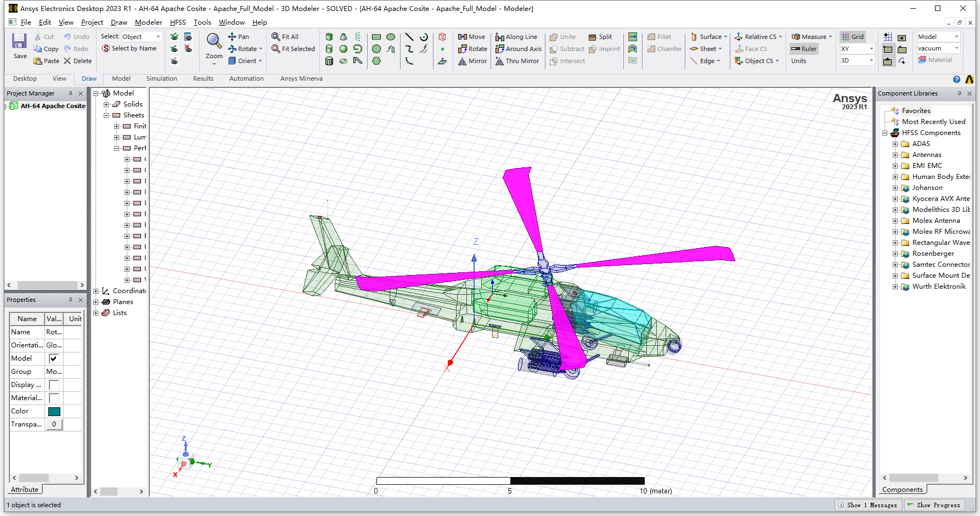Click Fit Selected in the toolbar

coord(293,49)
